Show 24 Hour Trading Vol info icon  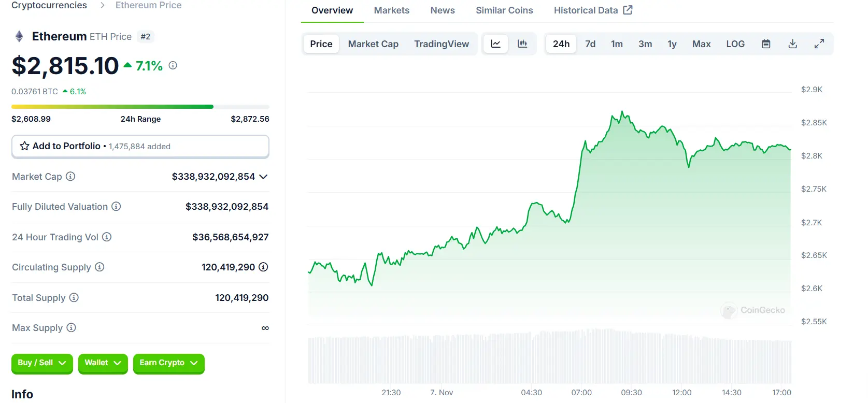click(107, 237)
